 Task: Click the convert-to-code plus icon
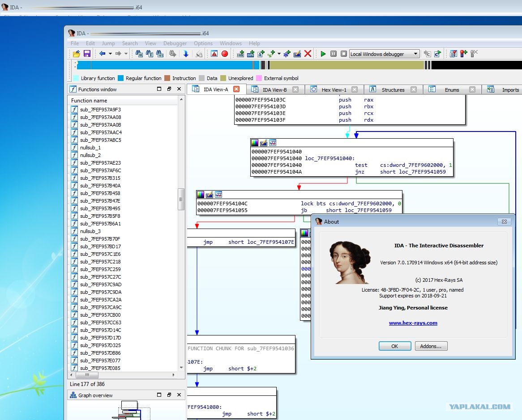point(240,54)
